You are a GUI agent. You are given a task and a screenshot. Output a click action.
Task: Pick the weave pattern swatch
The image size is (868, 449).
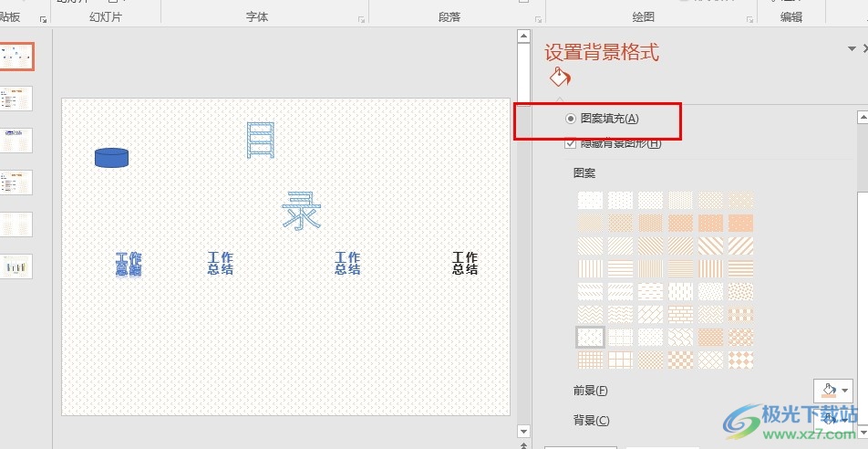pyautogui.click(x=711, y=314)
